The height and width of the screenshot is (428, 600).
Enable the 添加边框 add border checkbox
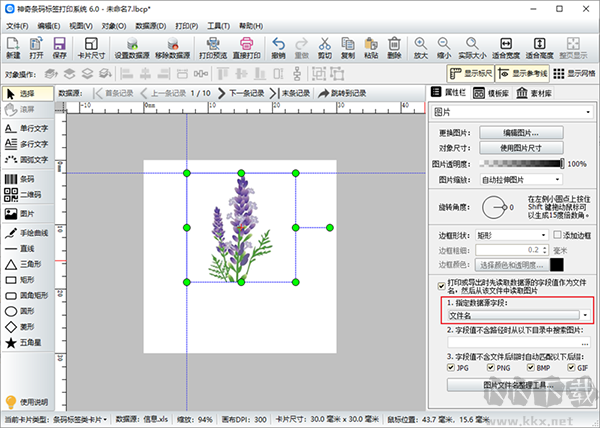(557, 235)
